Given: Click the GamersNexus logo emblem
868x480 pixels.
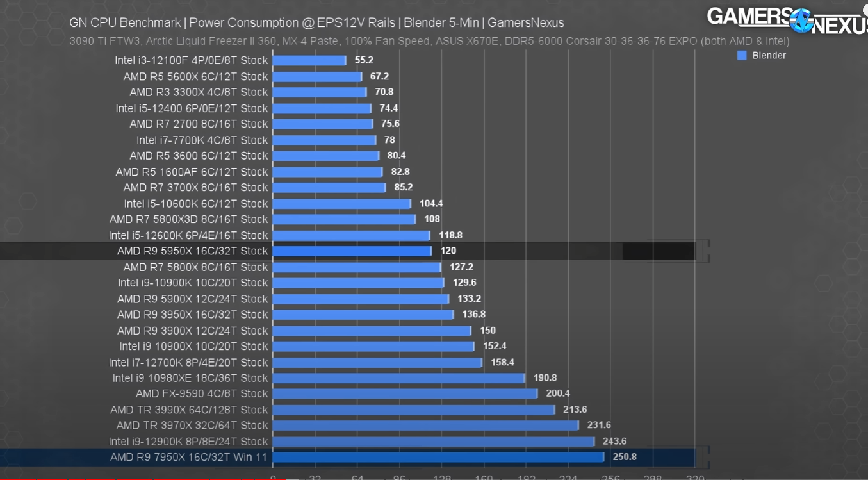Looking at the screenshot, I should (801, 21).
